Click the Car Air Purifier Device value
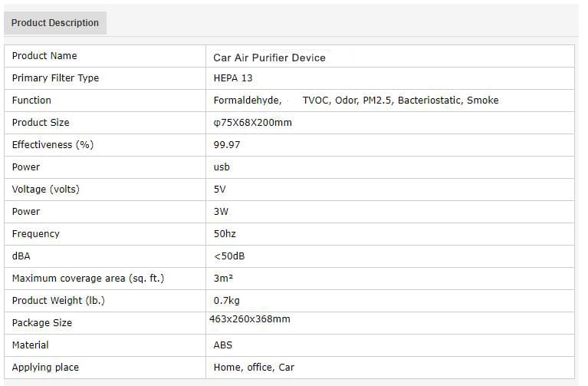The image size is (588, 386). pyautogui.click(x=269, y=58)
